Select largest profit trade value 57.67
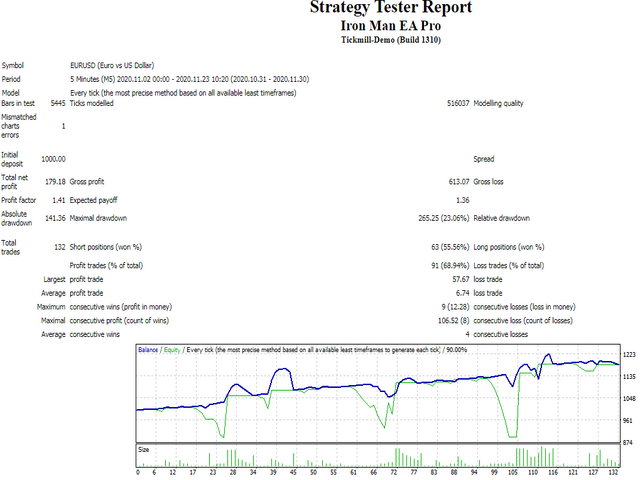The height and width of the screenshot is (480, 640). point(461,280)
